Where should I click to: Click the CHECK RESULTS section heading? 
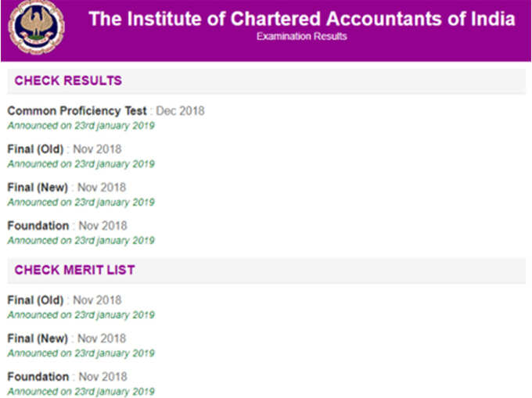[x=68, y=81]
